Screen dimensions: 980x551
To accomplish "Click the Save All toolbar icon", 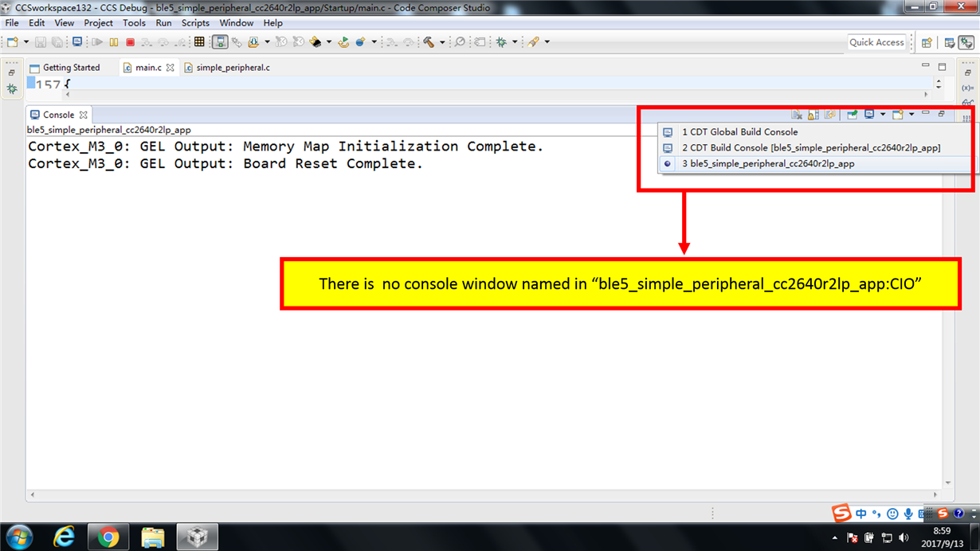I will (57, 42).
